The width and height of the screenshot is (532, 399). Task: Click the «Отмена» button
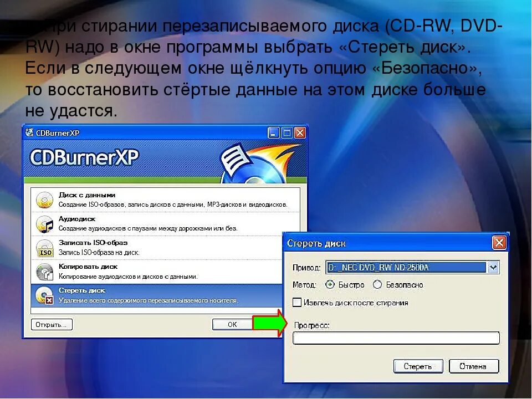coord(474,366)
